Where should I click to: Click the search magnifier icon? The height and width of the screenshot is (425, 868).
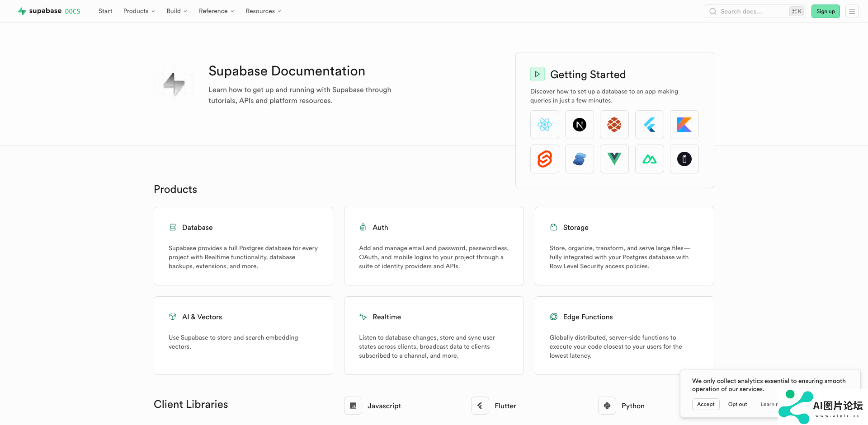tap(713, 11)
